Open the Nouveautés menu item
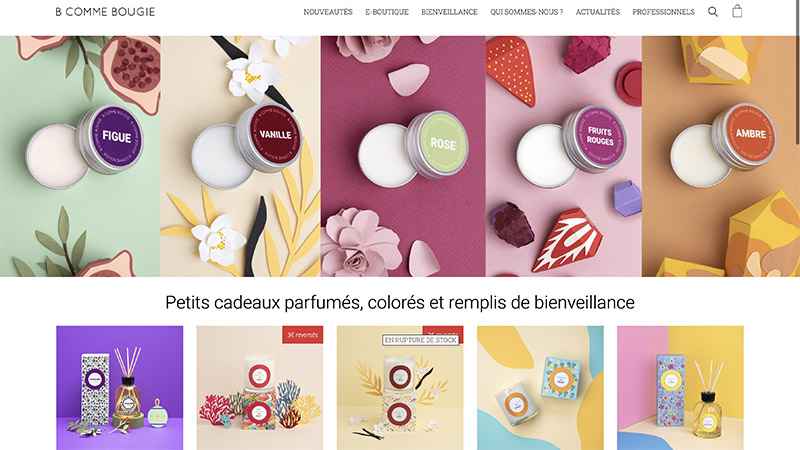The image size is (800, 450). [x=328, y=12]
